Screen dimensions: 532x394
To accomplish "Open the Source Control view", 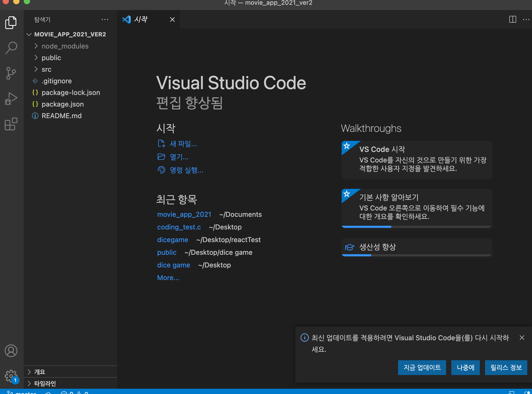I will (x=11, y=73).
